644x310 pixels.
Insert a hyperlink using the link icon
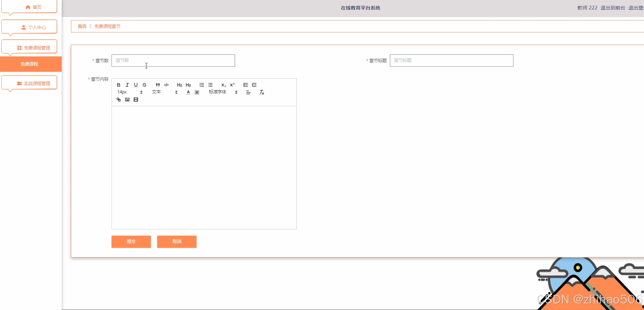point(119,100)
